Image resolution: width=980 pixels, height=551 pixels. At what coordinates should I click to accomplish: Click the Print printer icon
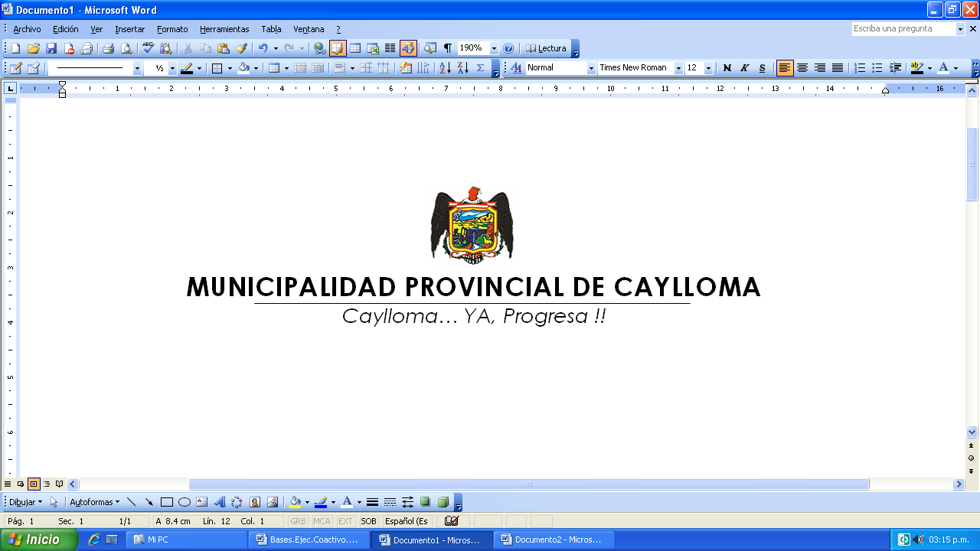(x=108, y=48)
